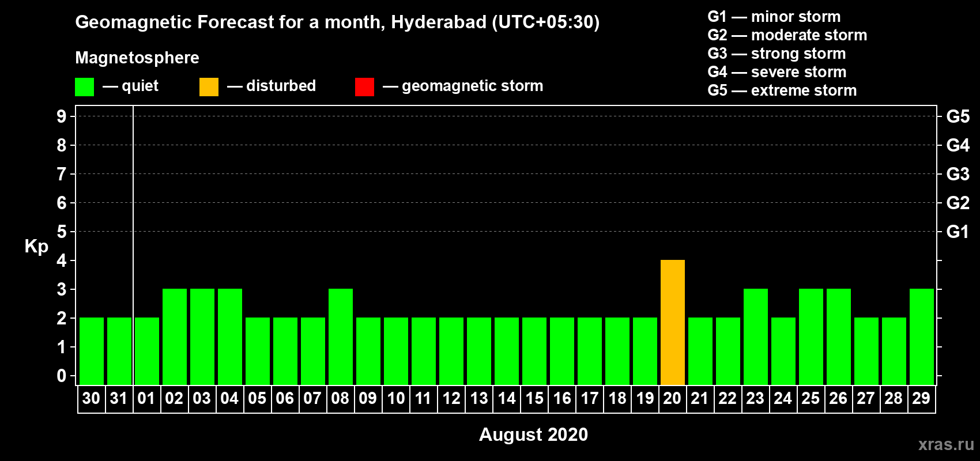This screenshot has height=461, width=980.
Task: Click the date label 29
Action: pyautogui.click(x=921, y=398)
